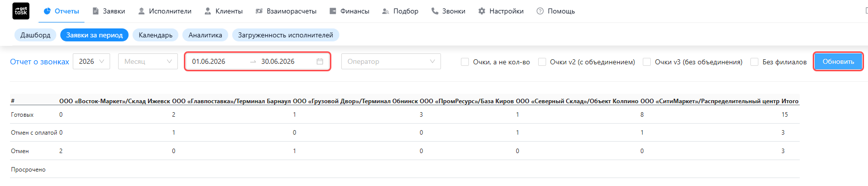This screenshot has height=186, width=868.
Task: Click column header ООО «Главпоставка»/Терминал Барнаул
Action: [x=232, y=101]
